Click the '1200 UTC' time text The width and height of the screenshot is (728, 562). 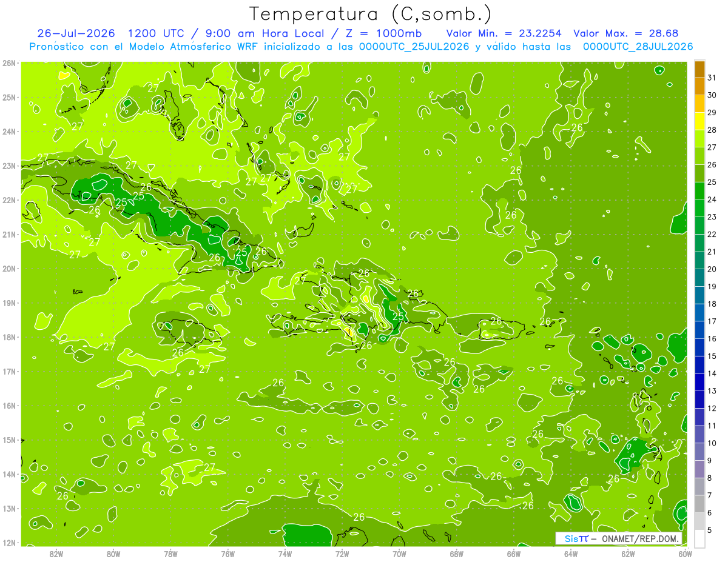158,33
